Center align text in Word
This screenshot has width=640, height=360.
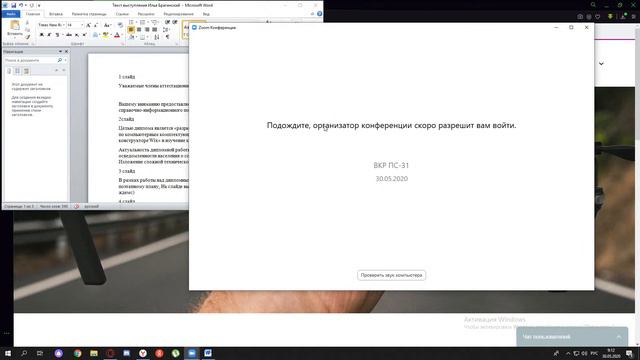pyautogui.click(x=139, y=29)
